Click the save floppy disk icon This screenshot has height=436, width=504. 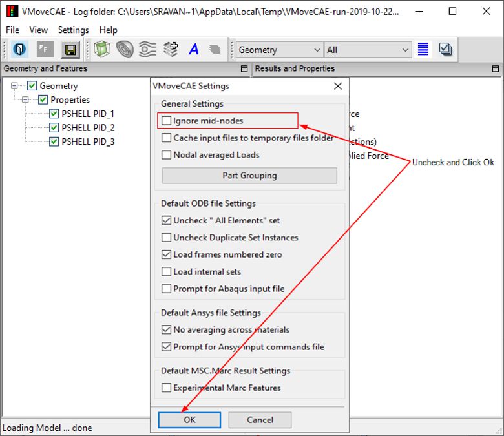tap(70, 50)
